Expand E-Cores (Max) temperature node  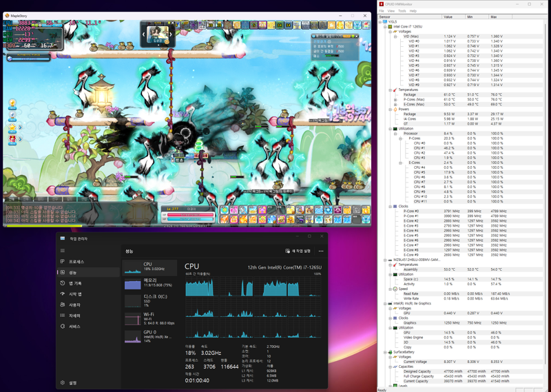click(x=395, y=105)
